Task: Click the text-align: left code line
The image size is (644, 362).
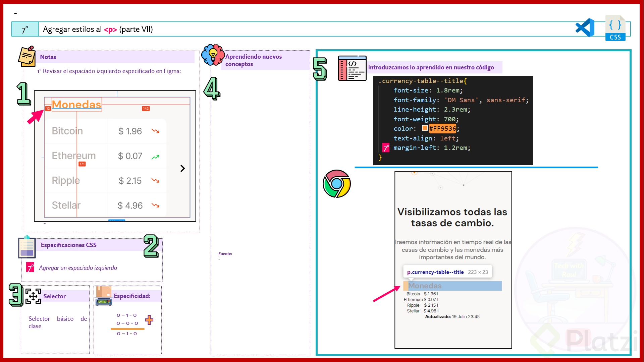Action: (426, 138)
